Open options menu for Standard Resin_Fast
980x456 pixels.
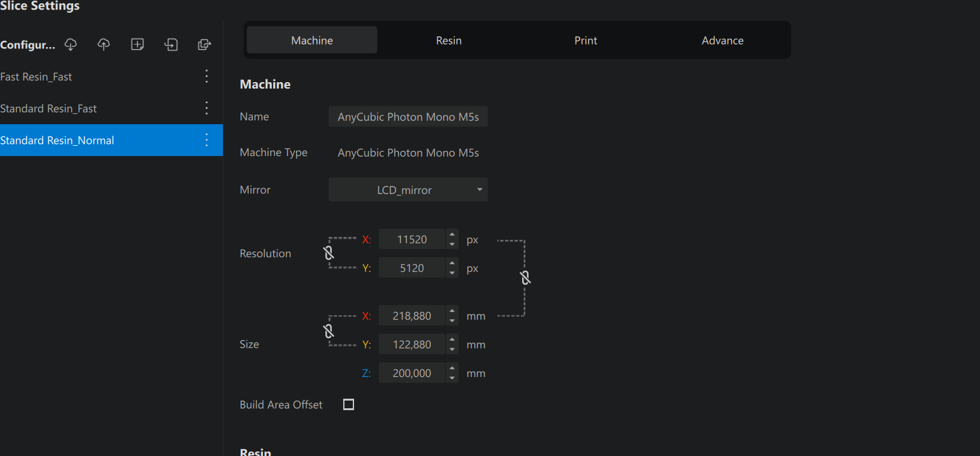206,108
